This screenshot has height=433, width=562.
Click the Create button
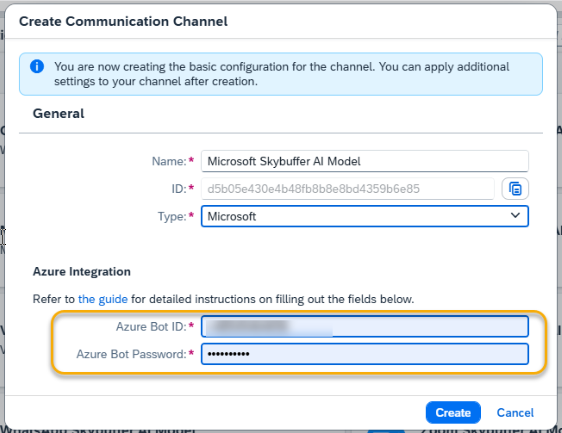(x=453, y=413)
